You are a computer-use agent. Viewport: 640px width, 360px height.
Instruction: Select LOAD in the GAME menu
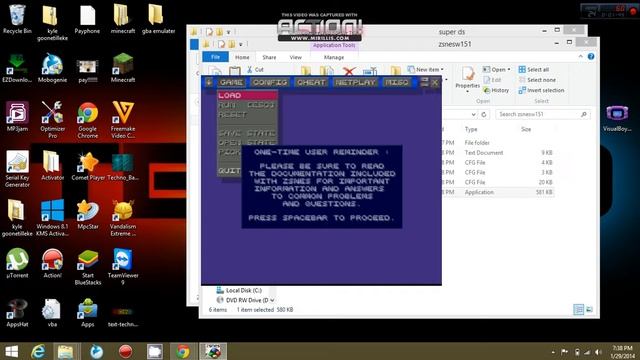pyautogui.click(x=247, y=96)
